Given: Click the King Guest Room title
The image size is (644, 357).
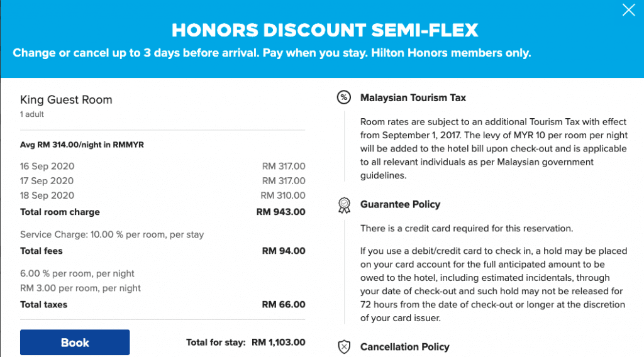Looking at the screenshot, I should tap(66, 100).
